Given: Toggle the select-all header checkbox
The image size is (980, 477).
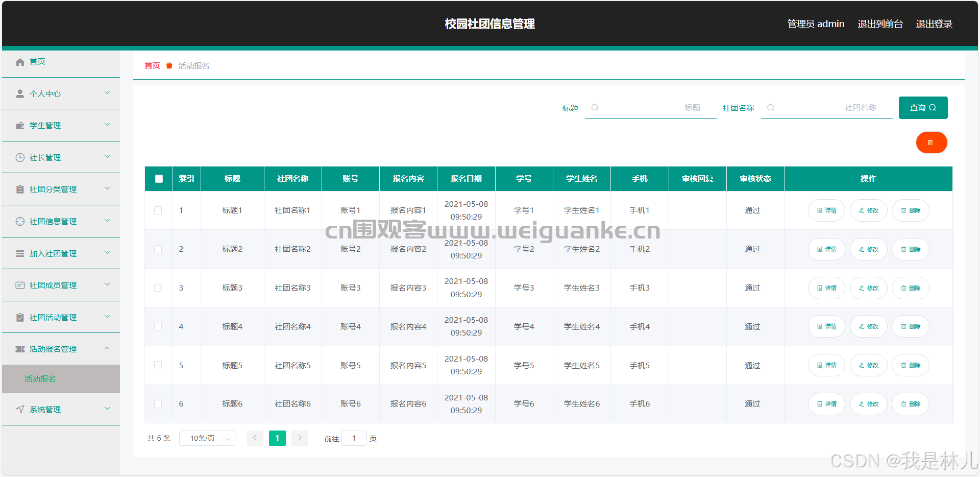Looking at the screenshot, I should (x=159, y=179).
